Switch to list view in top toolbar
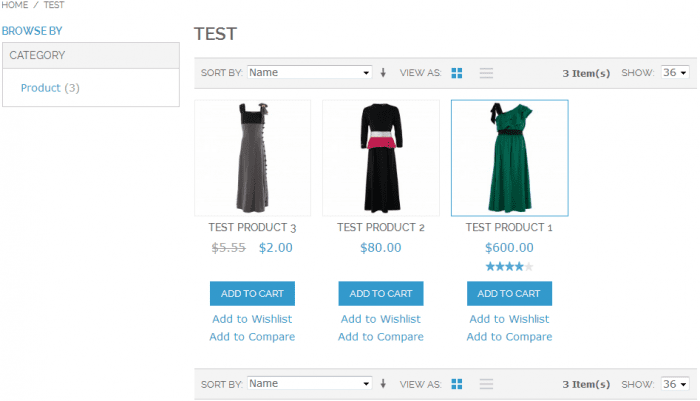 tap(486, 73)
